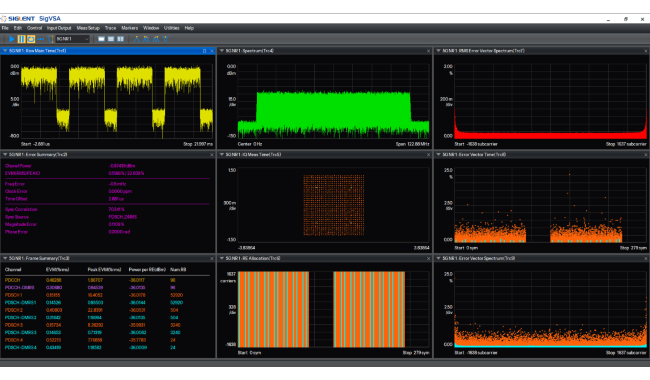This screenshot has height=380, width=650.
Task: Open the Markers menu
Action: click(x=129, y=28)
